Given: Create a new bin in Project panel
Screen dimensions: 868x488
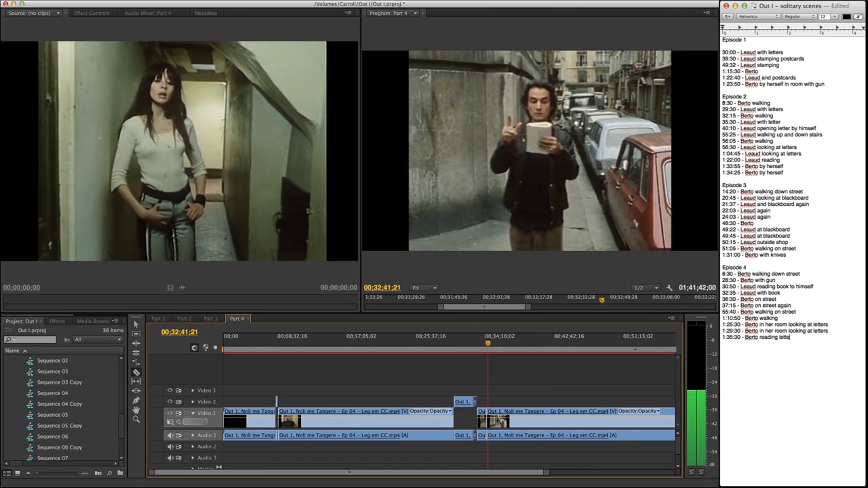Looking at the screenshot, I should click(x=120, y=473).
